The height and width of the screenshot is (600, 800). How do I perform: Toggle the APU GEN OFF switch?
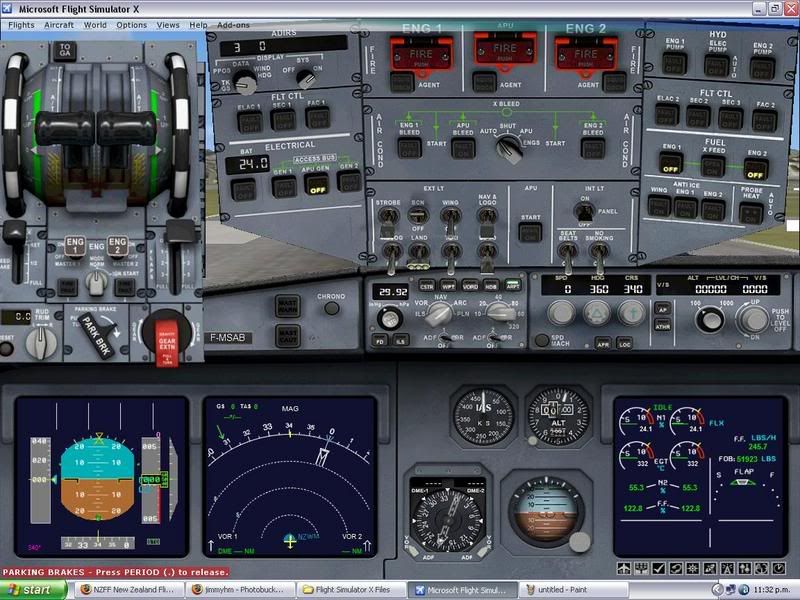[x=317, y=183]
